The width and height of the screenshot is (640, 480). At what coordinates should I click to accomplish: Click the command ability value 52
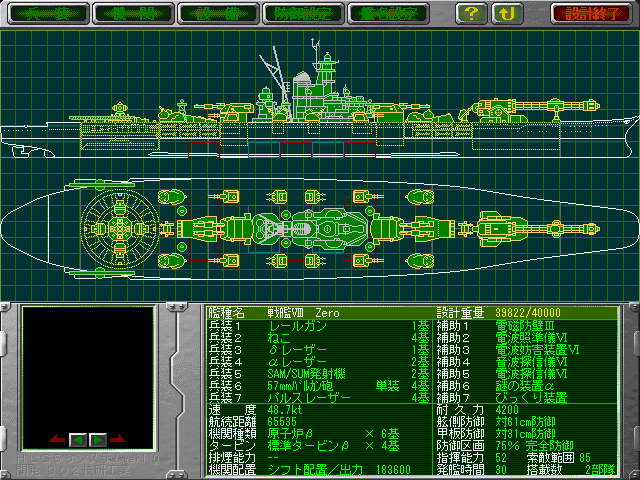pos(501,458)
